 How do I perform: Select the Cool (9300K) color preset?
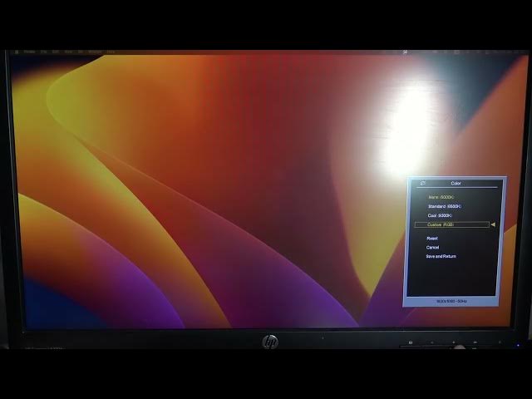[x=440, y=215]
